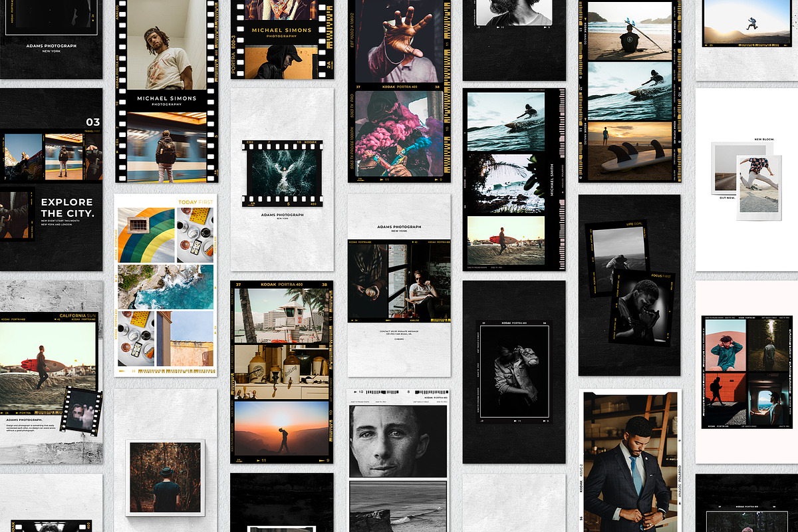The width and height of the screenshot is (798, 532).
Task: Click the vertical 'MICHAEL SMITH' text
Action: point(552,181)
